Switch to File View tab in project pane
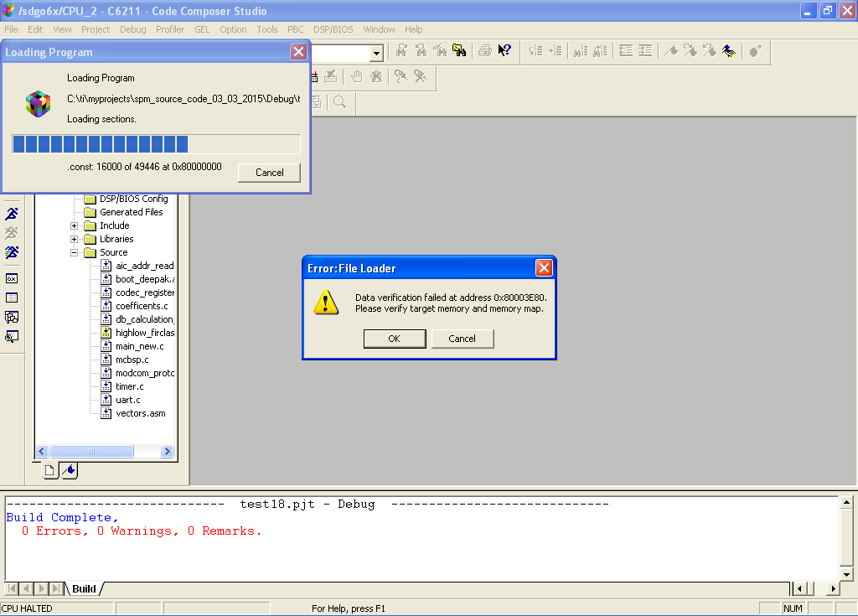 click(49, 470)
